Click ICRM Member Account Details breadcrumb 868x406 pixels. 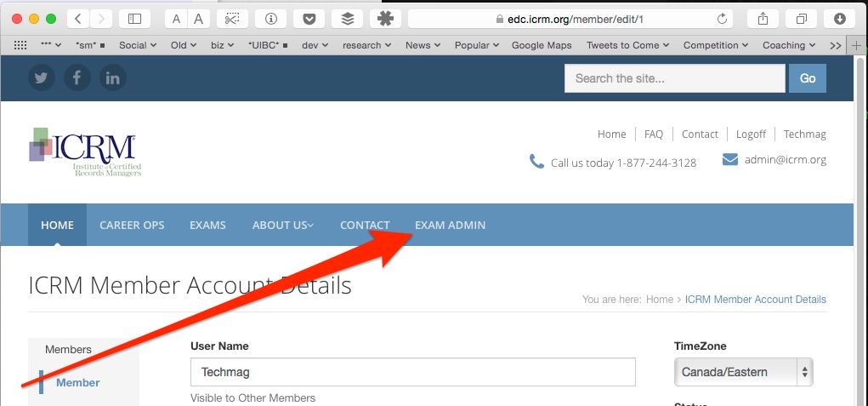(x=756, y=299)
